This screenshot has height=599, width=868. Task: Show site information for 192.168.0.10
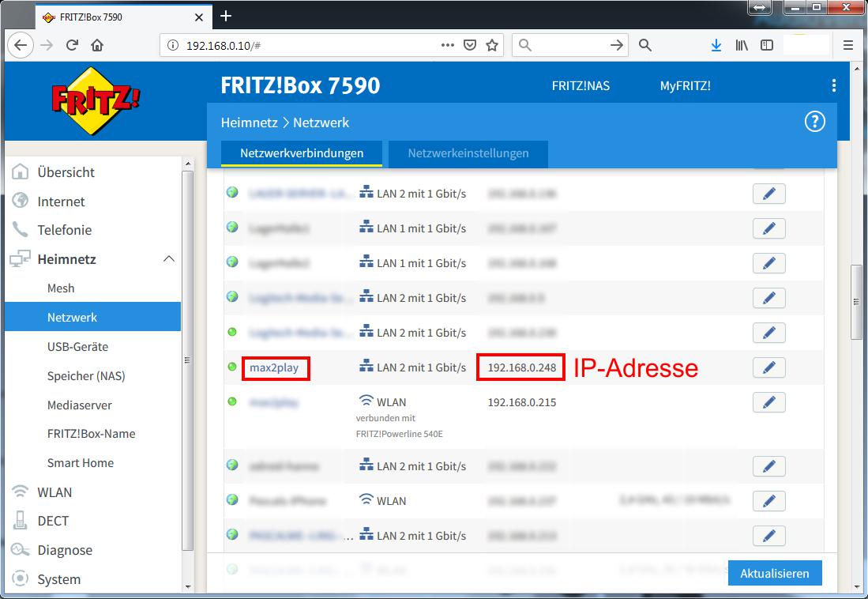173,45
